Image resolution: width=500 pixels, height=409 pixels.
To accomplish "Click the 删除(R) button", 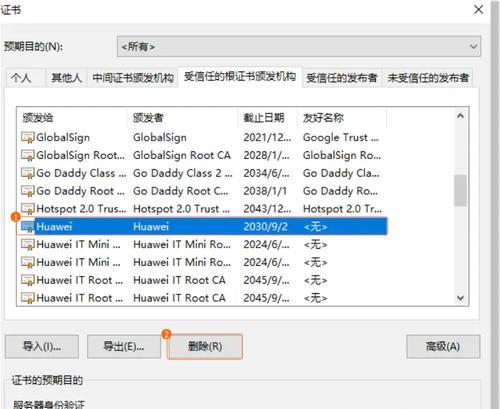I will pos(205,347).
